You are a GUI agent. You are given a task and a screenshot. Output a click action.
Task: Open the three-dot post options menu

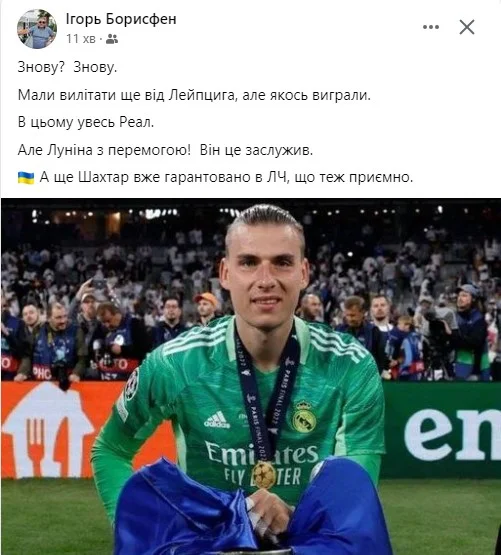431,27
